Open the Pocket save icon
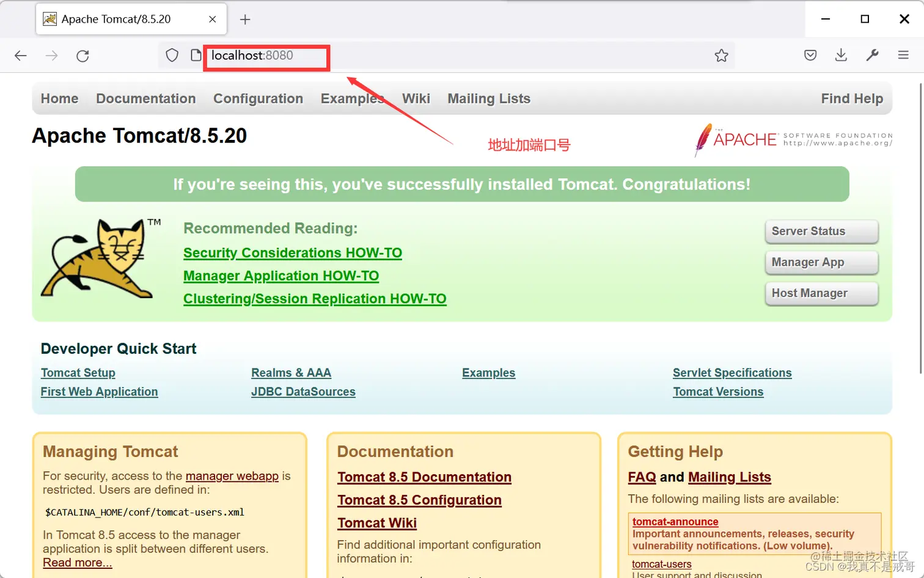The width and height of the screenshot is (924, 578). (810, 56)
